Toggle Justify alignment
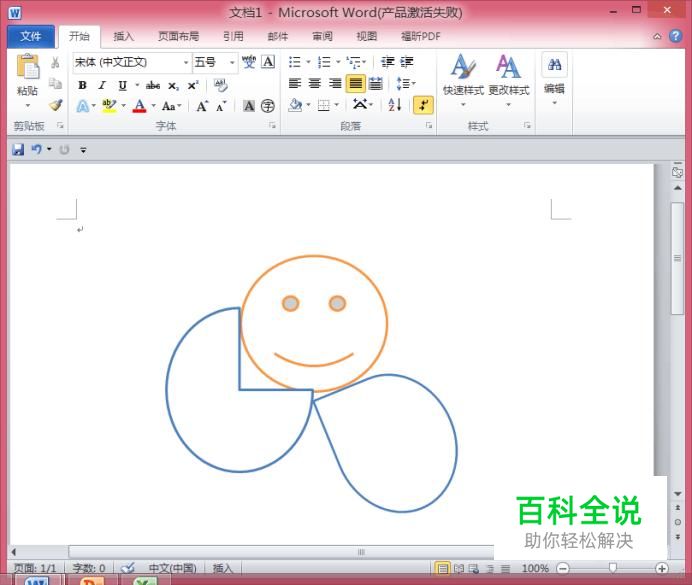This screenshot has height=585, width=692. click(355, 83)
